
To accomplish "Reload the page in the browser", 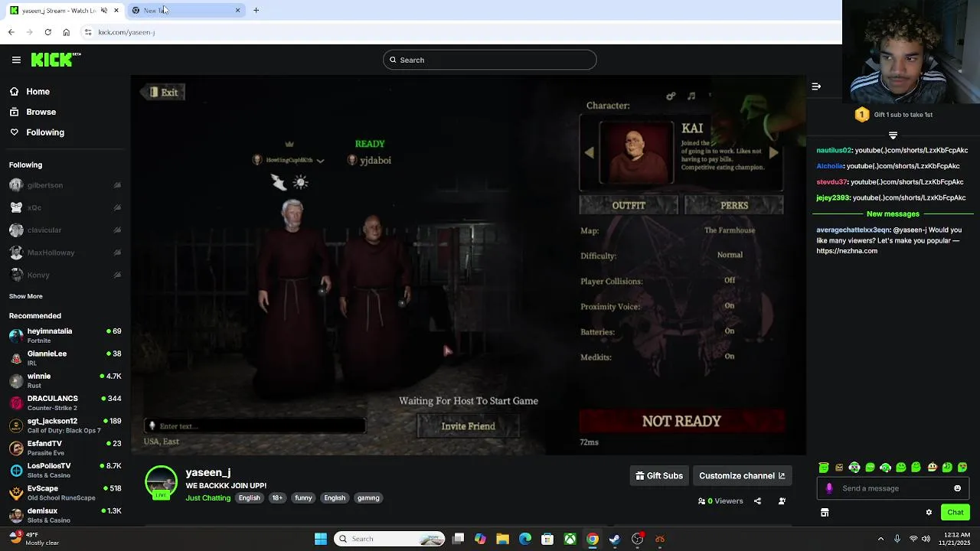I will coord(47,32).
